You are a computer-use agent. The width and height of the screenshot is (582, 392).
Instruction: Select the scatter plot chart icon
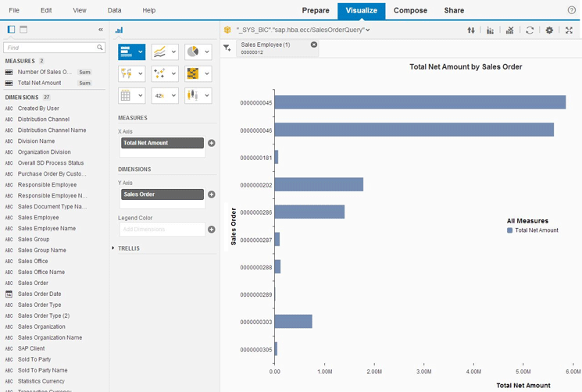pos(159,74)
